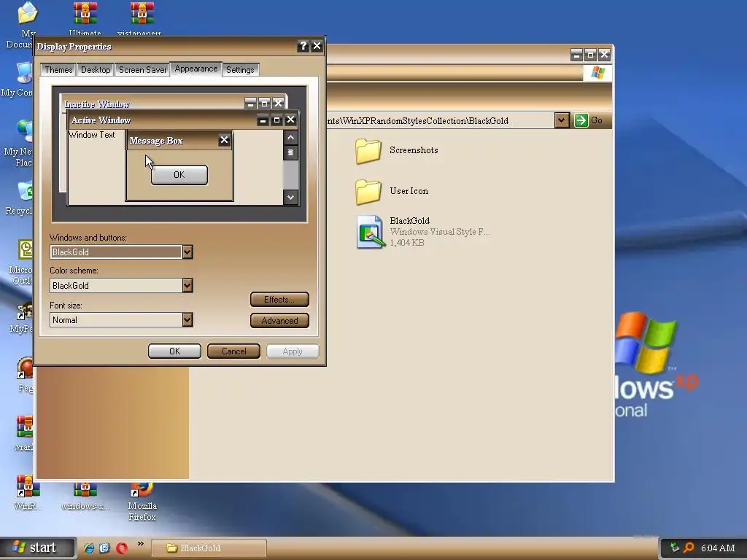This screenshot has height=560, width=747.
Task: Go to the Settings tab
Action: (240, 69)
